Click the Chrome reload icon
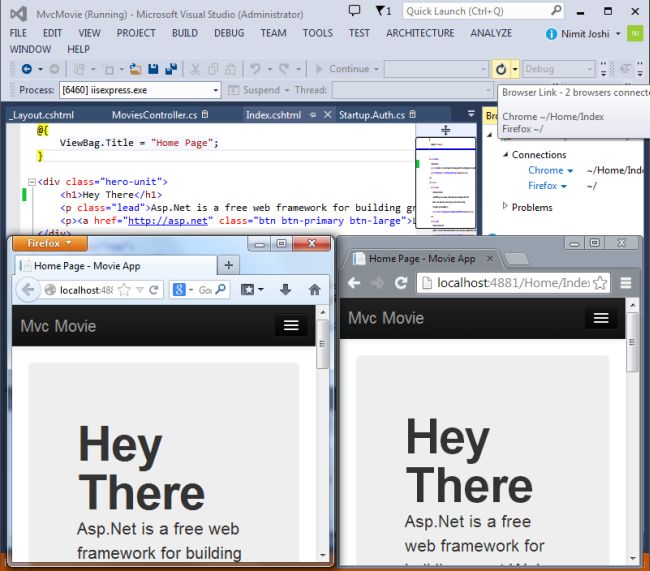This screenshot has width=650, height=571. [x=401, y=283]
